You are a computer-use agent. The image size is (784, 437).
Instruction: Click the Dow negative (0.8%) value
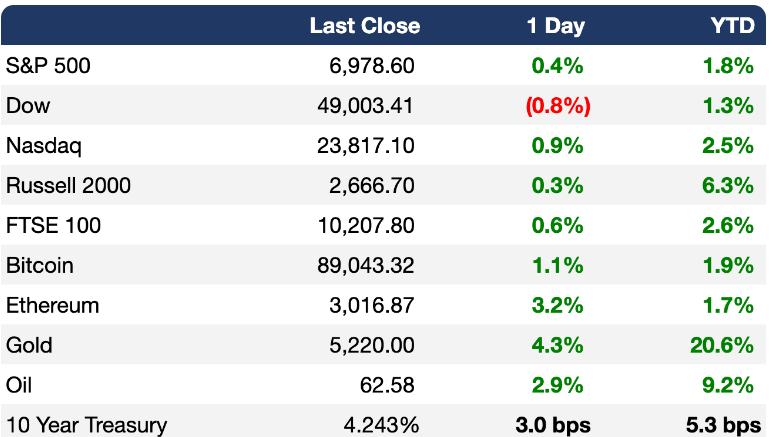tap(558, 106)
